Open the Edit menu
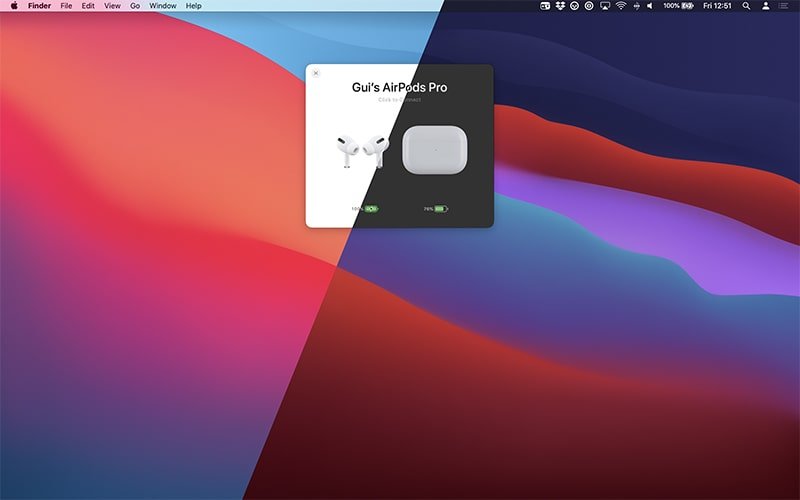The height and width of the screenshot is (500, 800). click(x=88, y=6)
